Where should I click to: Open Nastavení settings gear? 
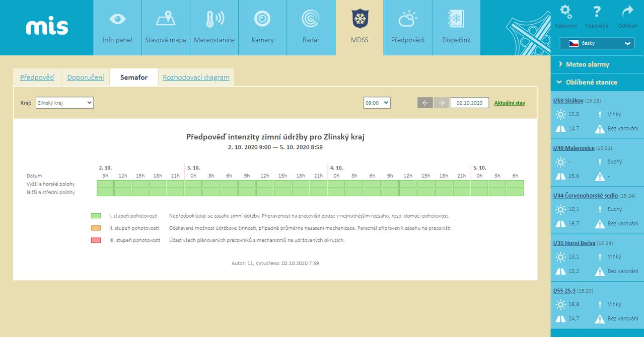(x=566, y=12)
